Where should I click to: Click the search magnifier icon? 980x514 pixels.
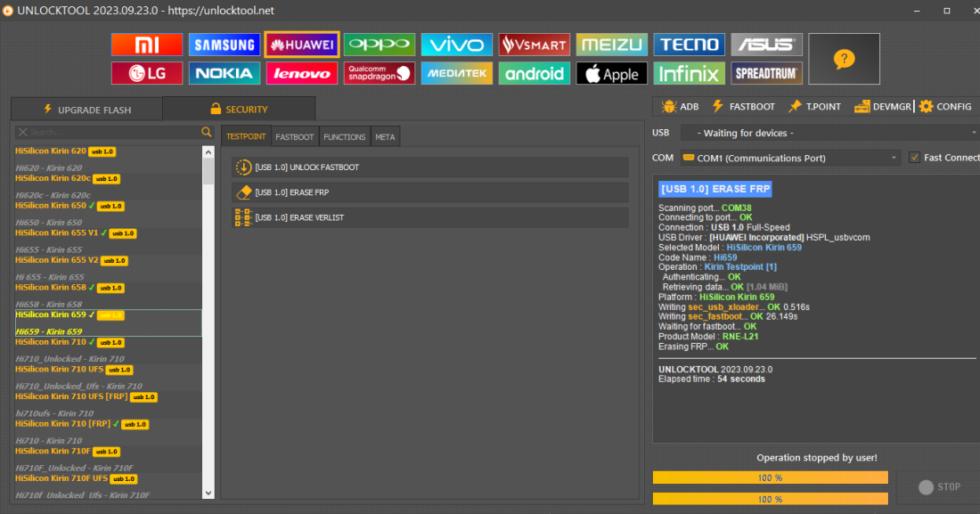pyautogui.click(x=207, y=132)
